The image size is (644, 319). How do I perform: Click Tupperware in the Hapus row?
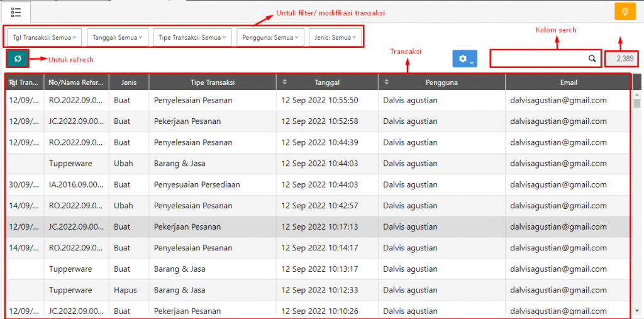(70, 290)
